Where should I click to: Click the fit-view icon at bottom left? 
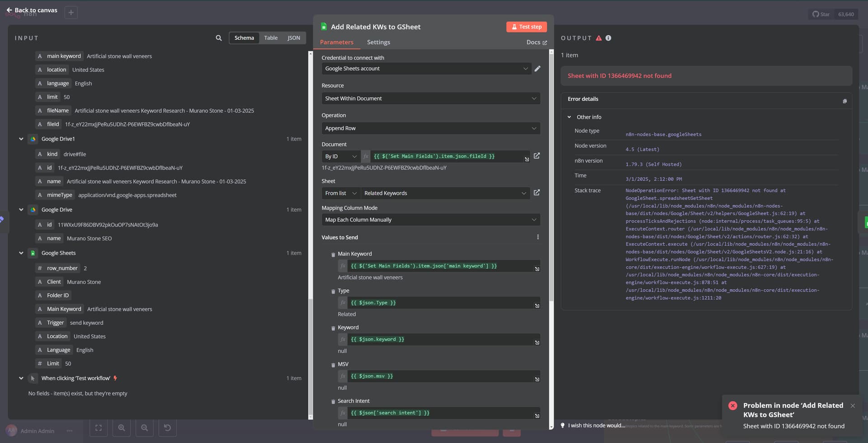[99, 428]
